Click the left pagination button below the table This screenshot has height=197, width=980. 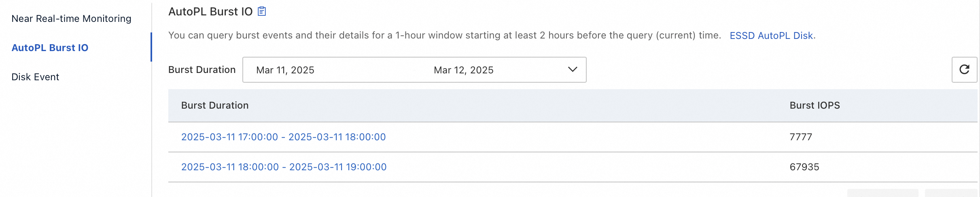(882, 193)
